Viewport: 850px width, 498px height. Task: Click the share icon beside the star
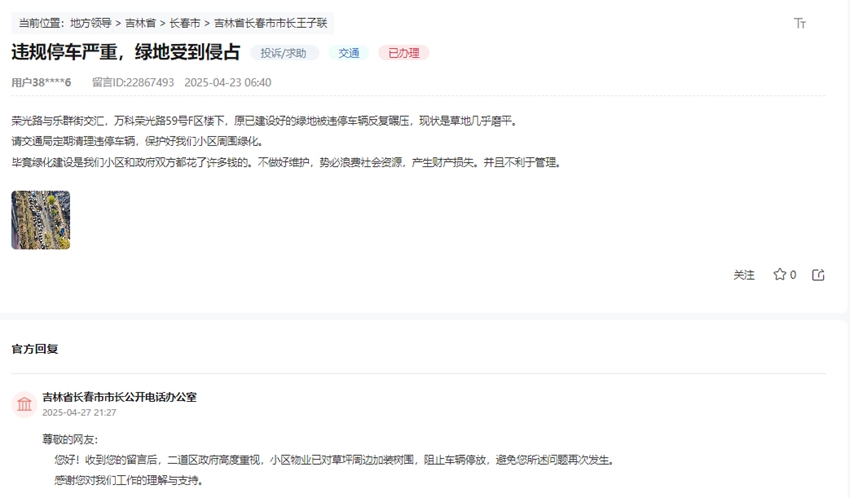click(x=818, y=275)
